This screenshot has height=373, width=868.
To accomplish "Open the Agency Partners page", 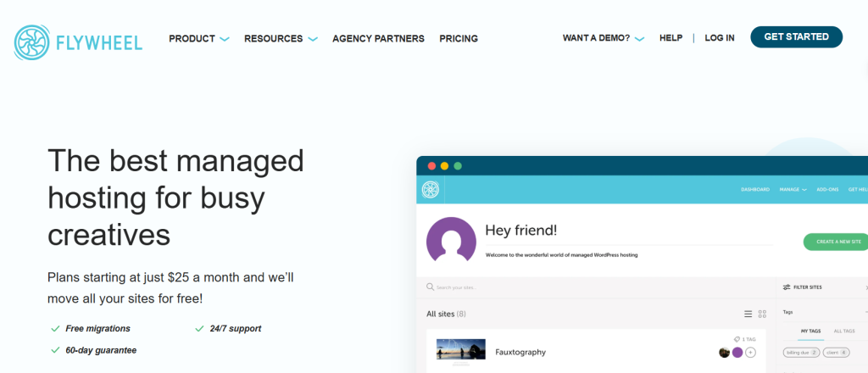I will click(x=378, y=39).
